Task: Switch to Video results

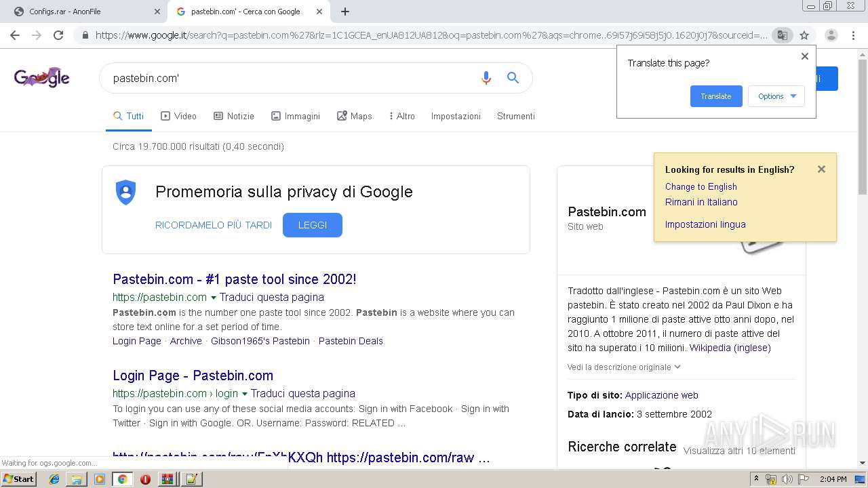Action: coord(178,116)
